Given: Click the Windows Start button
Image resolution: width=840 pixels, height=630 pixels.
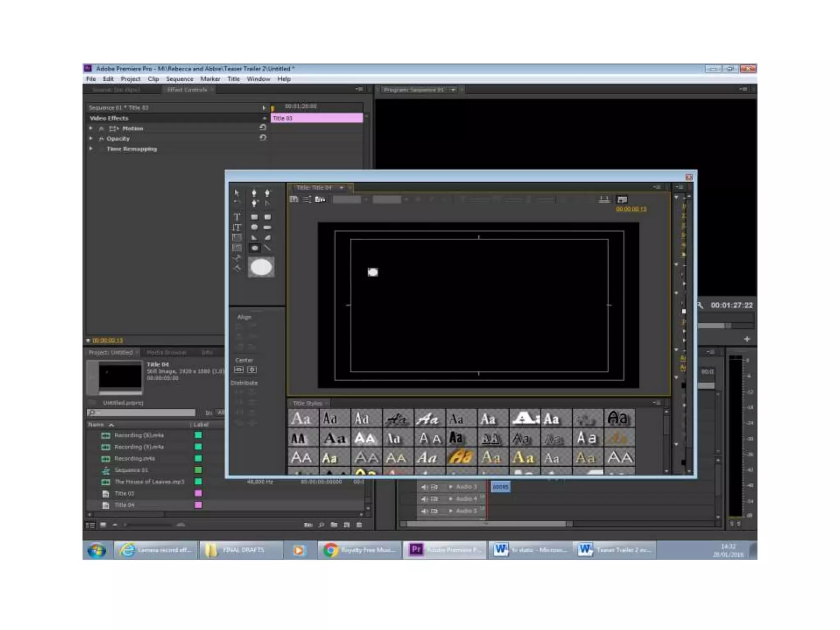Looking at the screenshot, I should tap(97, 550).
